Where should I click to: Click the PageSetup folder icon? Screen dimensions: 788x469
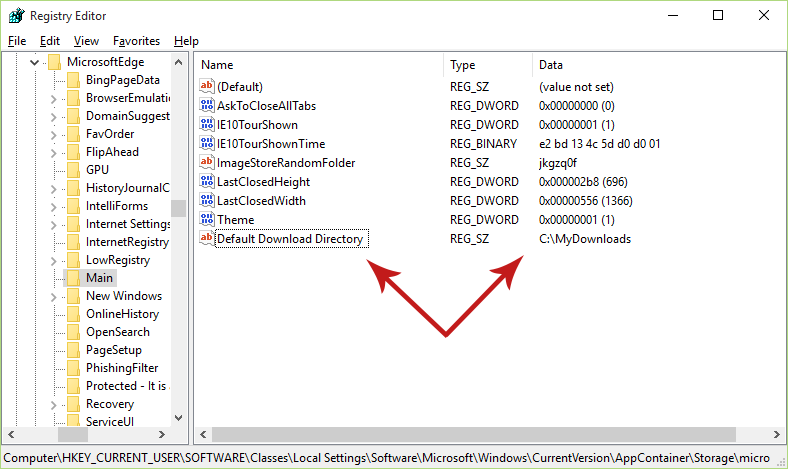73,350
